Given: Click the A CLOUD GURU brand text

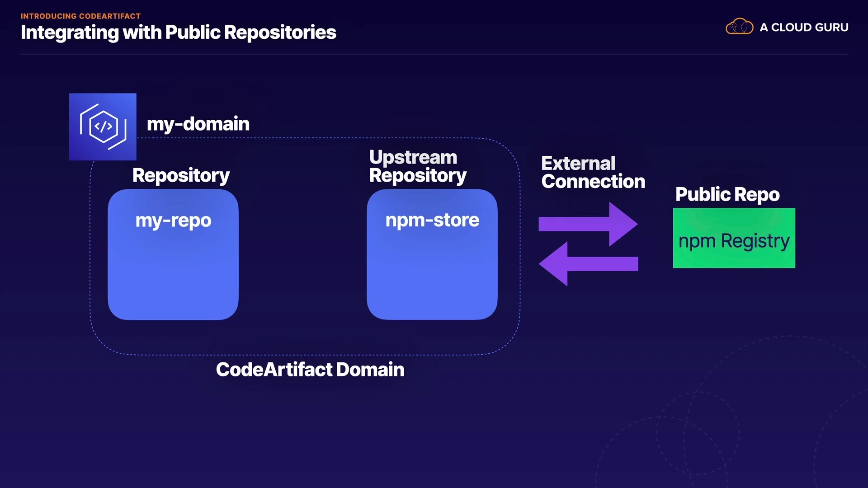Looking at the screenshot, I should click(803, 27).
